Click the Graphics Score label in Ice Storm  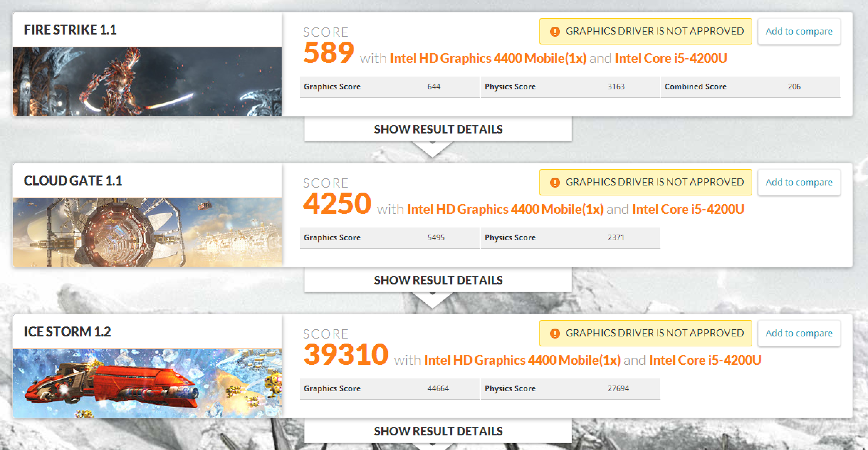[332, 389]
